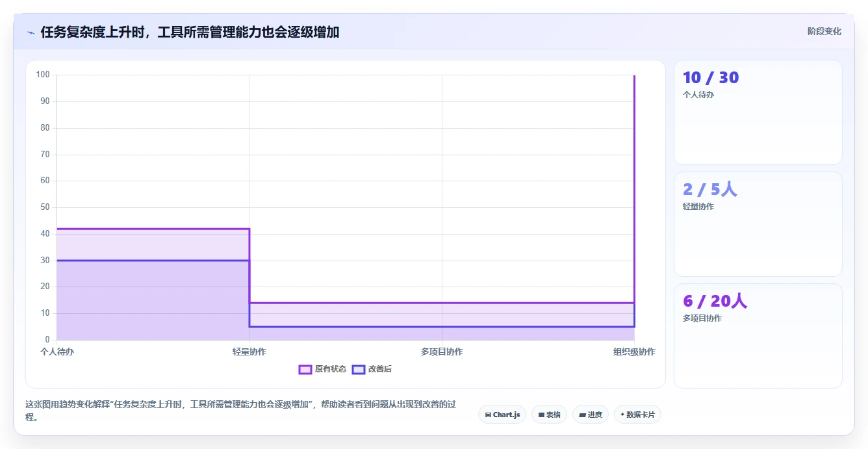
Task: Open the 6 / 20人 多项目协作 card
Action: [758, 336]
